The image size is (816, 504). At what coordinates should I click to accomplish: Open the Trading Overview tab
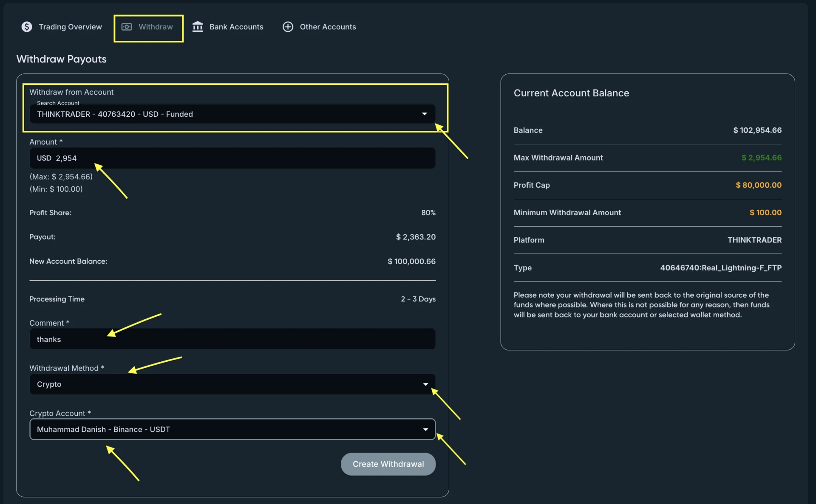pos(70,27)
